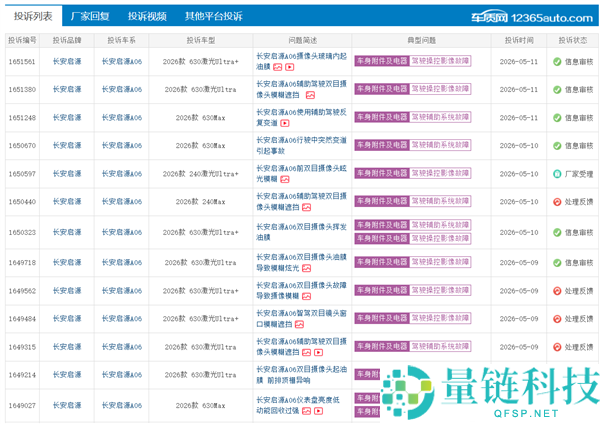Click 厂家受理 status icon for 1650597
The height and width of the screenshot is (424, 600).
pyautogui.click(x=557, y=174)
